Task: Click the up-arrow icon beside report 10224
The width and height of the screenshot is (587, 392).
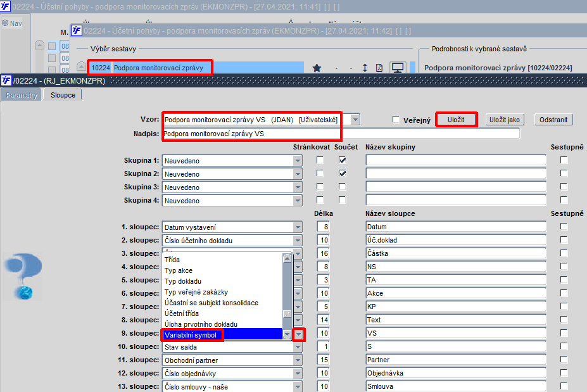Action: coord(81,66)
